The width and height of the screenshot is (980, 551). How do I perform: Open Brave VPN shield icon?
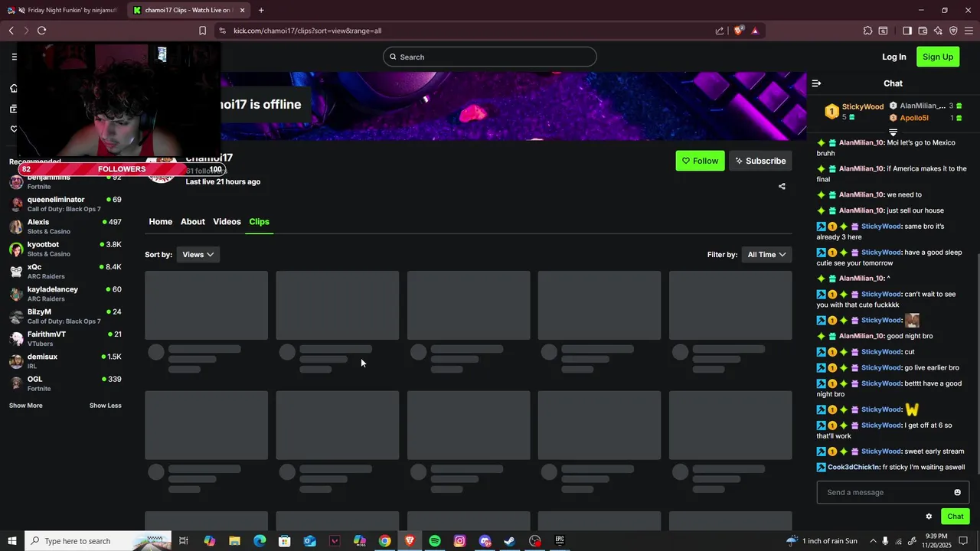coord(953,31)
